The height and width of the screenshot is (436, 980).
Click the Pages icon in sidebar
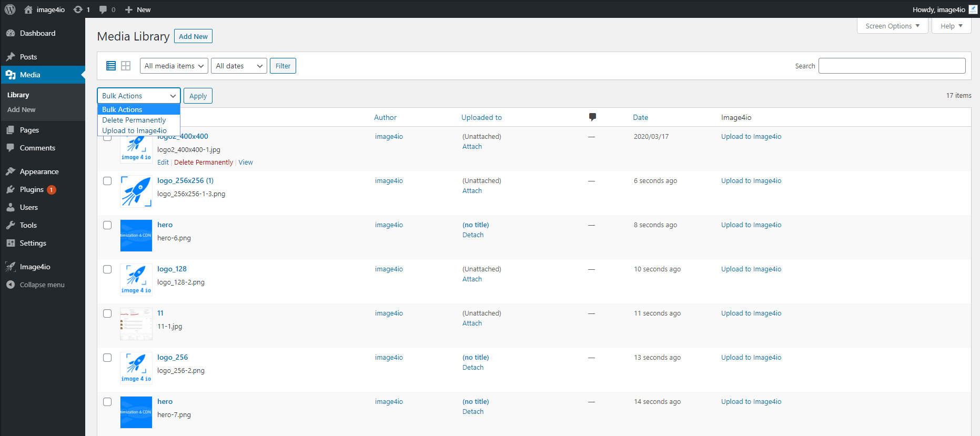tap(11, 130)
